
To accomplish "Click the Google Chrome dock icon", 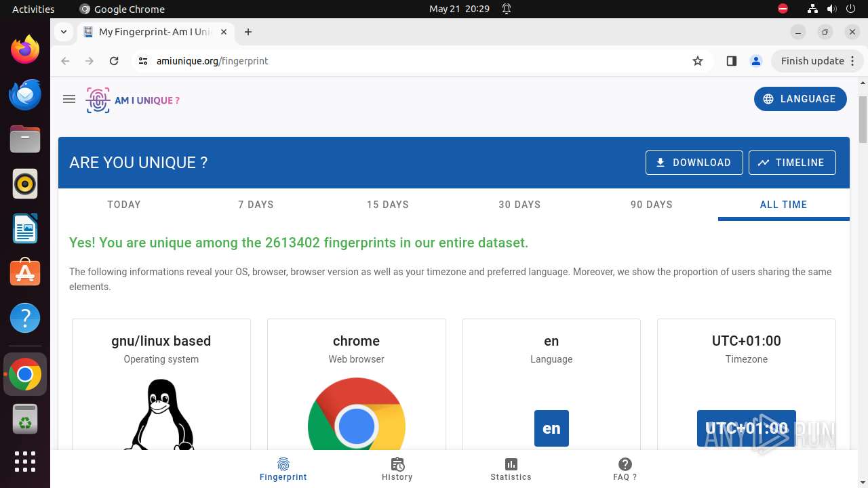I will [25, 374].
